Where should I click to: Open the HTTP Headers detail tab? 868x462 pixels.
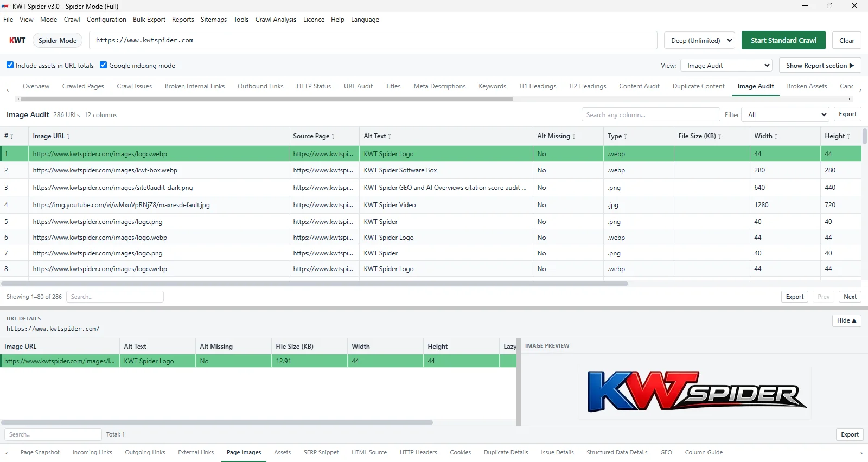point(418,452)
